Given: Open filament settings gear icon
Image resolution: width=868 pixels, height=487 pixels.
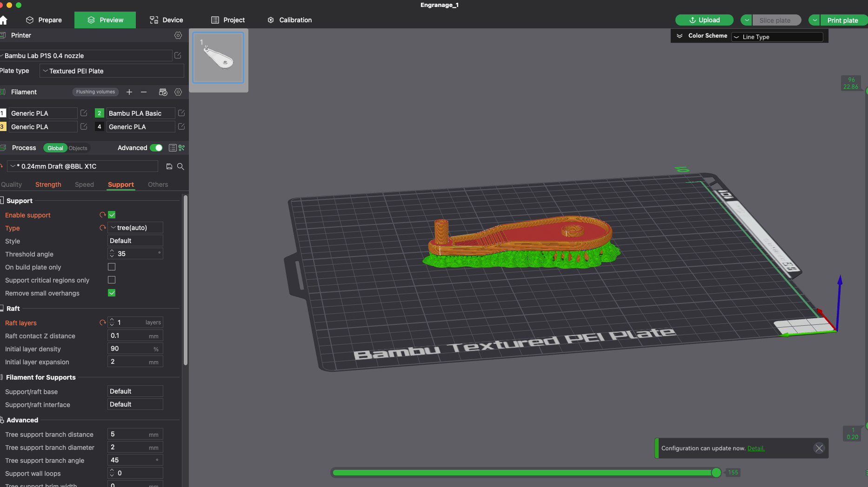Looking at the screenshot, I should (x=178, y=92).
